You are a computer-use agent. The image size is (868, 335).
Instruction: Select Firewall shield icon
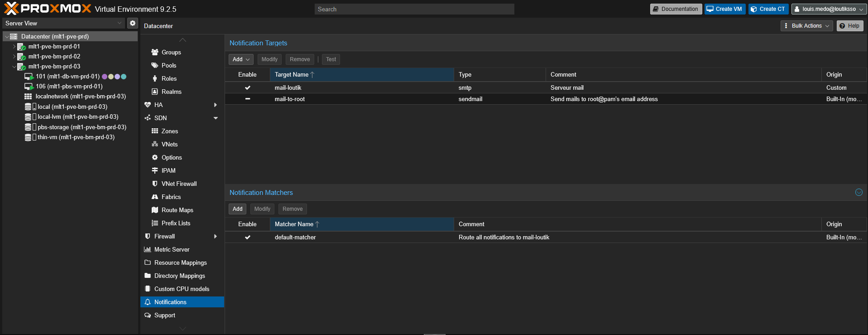(x=148, y=236)
